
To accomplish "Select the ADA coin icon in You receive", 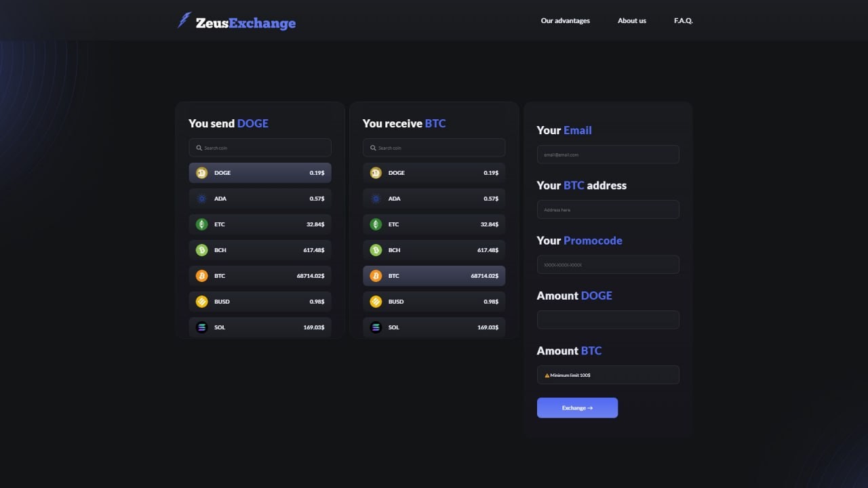I will (x=376, y=199).
